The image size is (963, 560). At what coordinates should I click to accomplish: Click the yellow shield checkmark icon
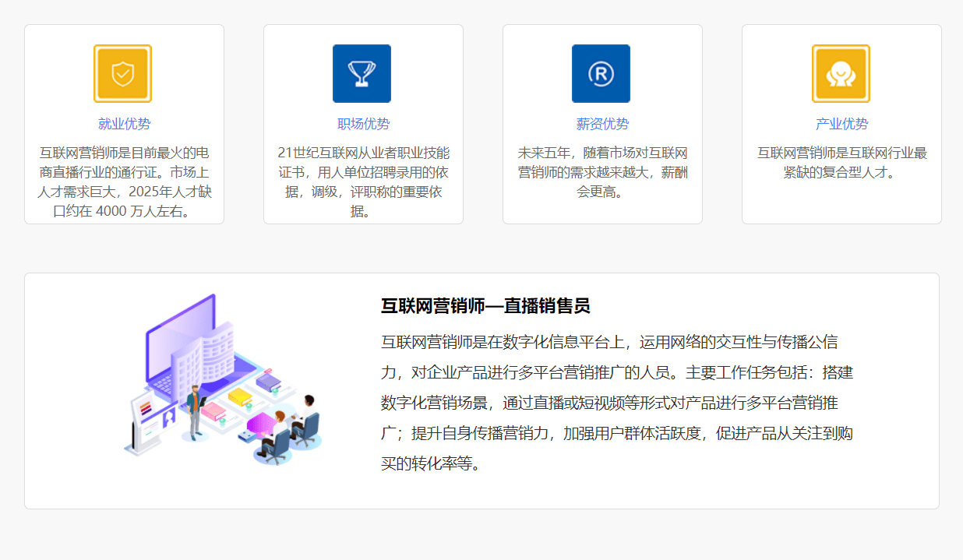[122, 74]
